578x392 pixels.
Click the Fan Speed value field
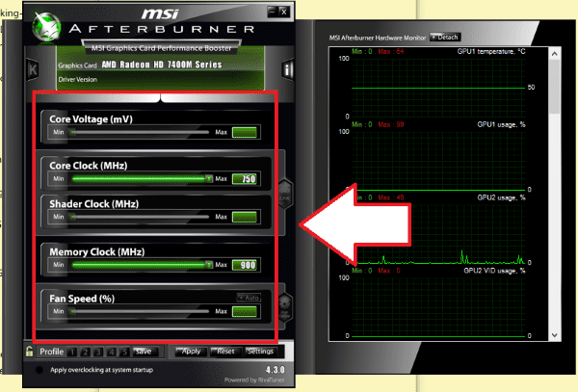pyautogui.click(x=245, y=312)
